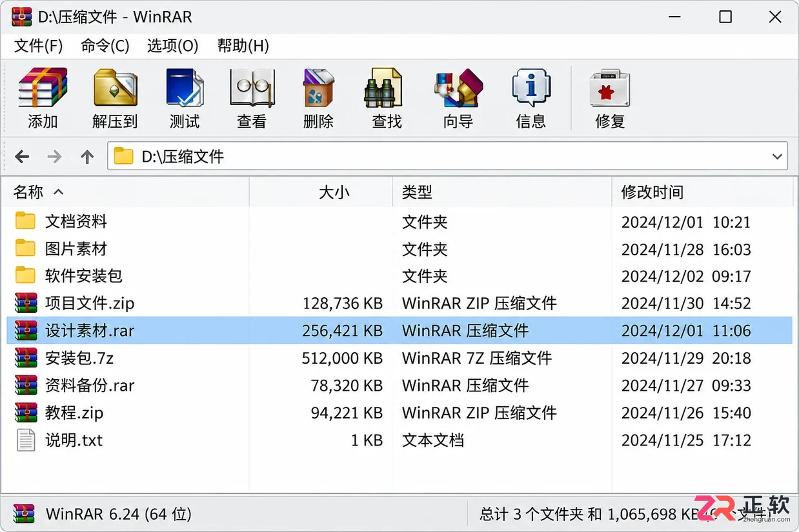Screen dimensions: 799x532
Task: Select the file name 安装包.7z
Action: [x=79, y=357]
